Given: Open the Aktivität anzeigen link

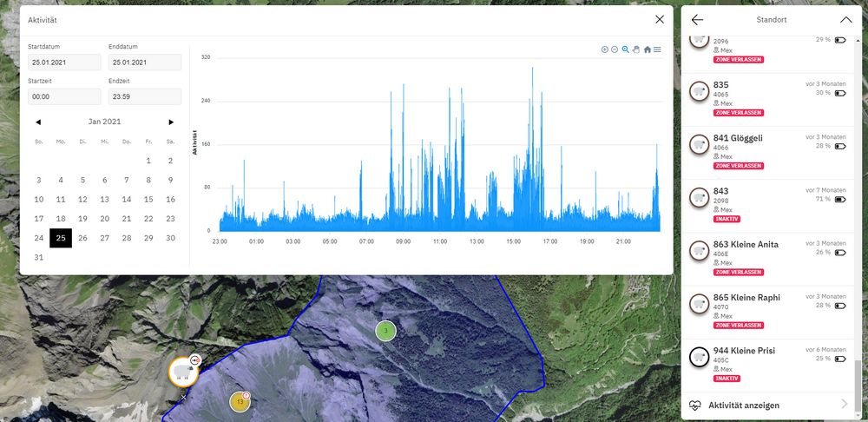Looking at the screenshot, I should 744,405.
